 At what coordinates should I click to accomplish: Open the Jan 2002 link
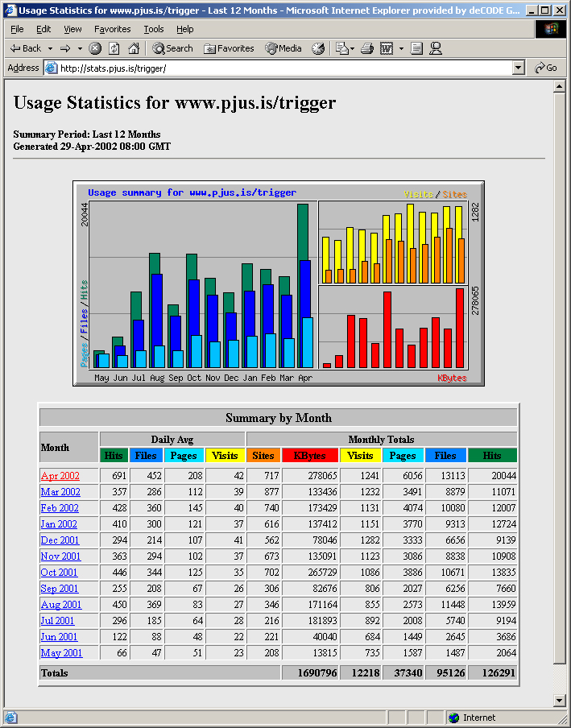[x=59, y=524]
